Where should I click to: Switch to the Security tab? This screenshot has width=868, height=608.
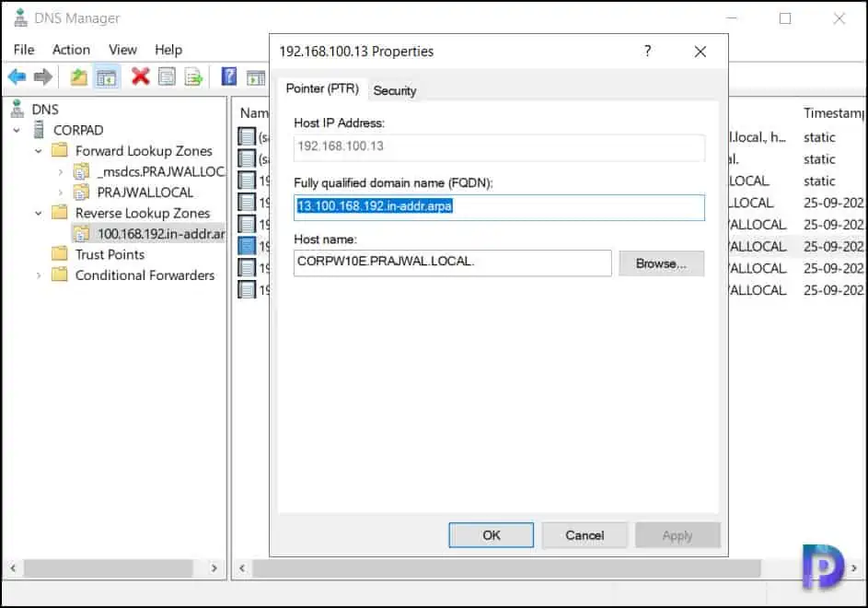tap(395, 90)
